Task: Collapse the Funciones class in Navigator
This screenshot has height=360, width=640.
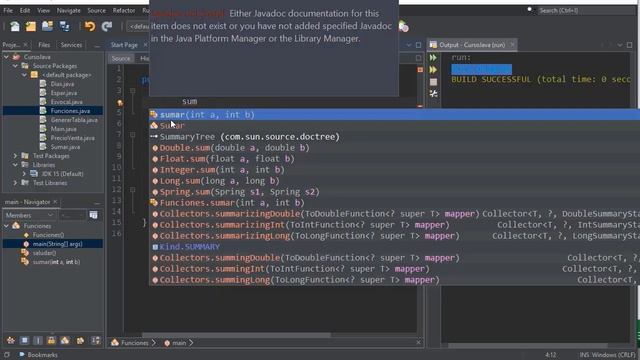Action: [6, 226]
